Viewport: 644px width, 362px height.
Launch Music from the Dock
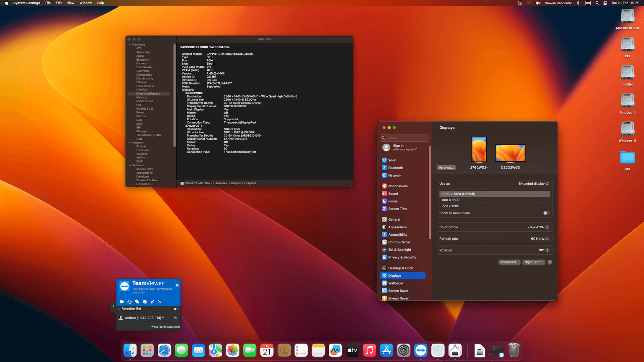click(370, 350)
